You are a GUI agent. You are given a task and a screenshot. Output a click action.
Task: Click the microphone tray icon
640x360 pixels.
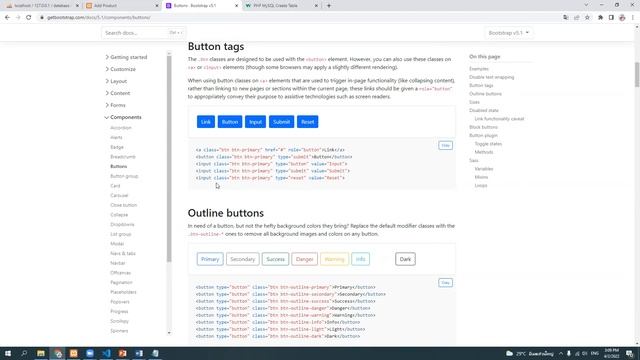point(569,353)
